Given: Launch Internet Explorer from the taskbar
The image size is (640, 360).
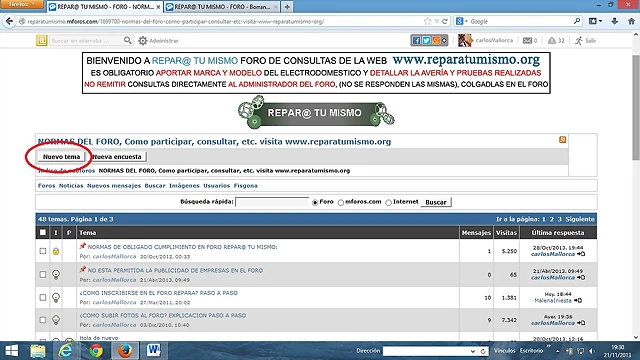Looking at the screenshot, I should click(65, 351).
